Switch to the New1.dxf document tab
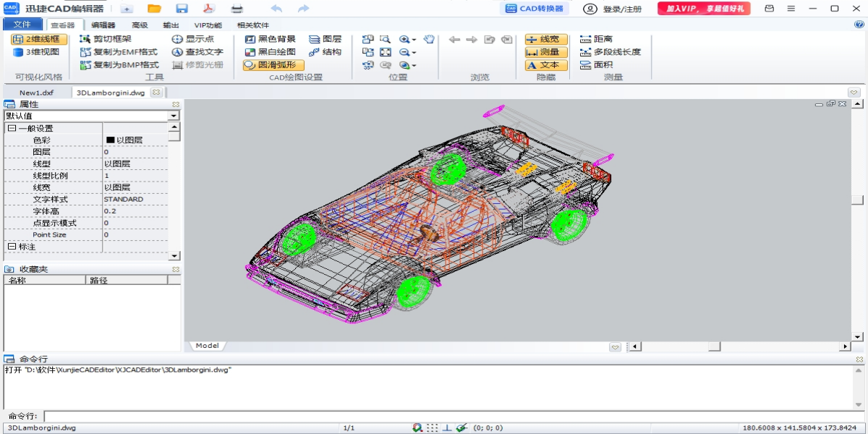This screenshot has width=868, height=434. click(36, 93)
